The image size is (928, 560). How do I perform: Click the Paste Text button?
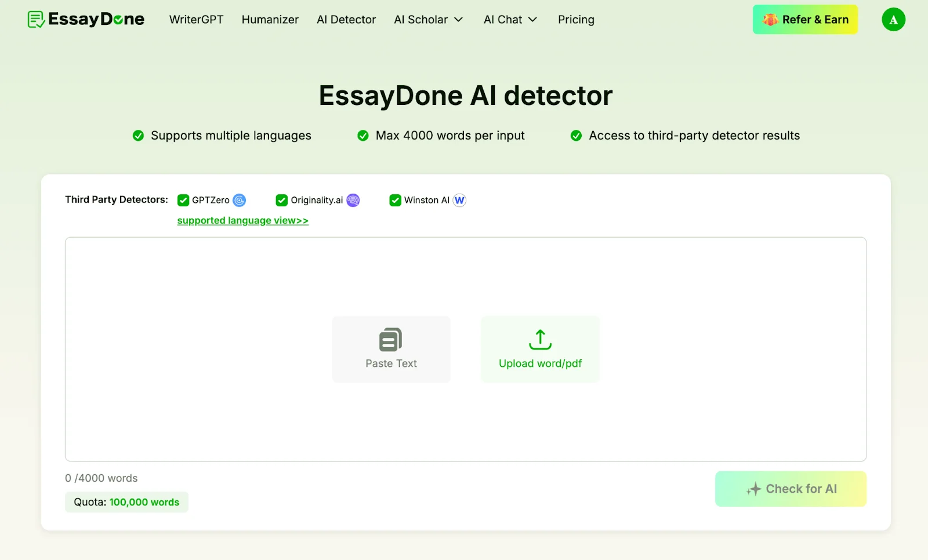click(x=391, y=349)
